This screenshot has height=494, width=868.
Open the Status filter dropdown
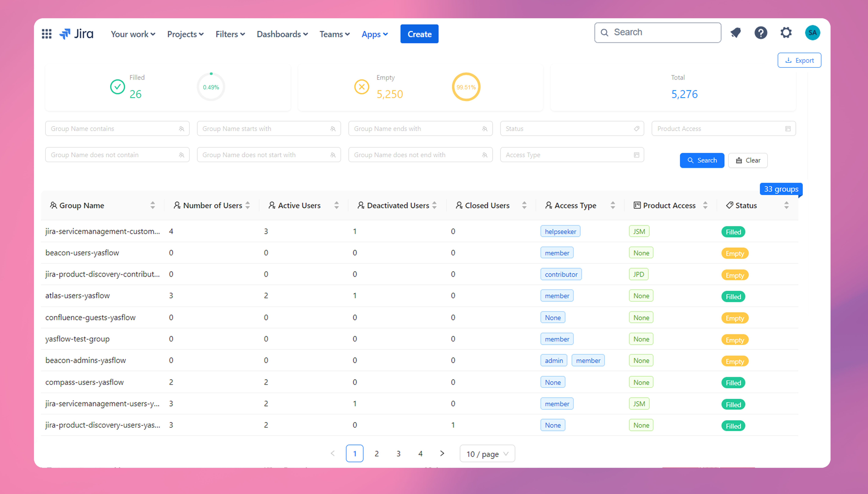(x=572, y=129)
